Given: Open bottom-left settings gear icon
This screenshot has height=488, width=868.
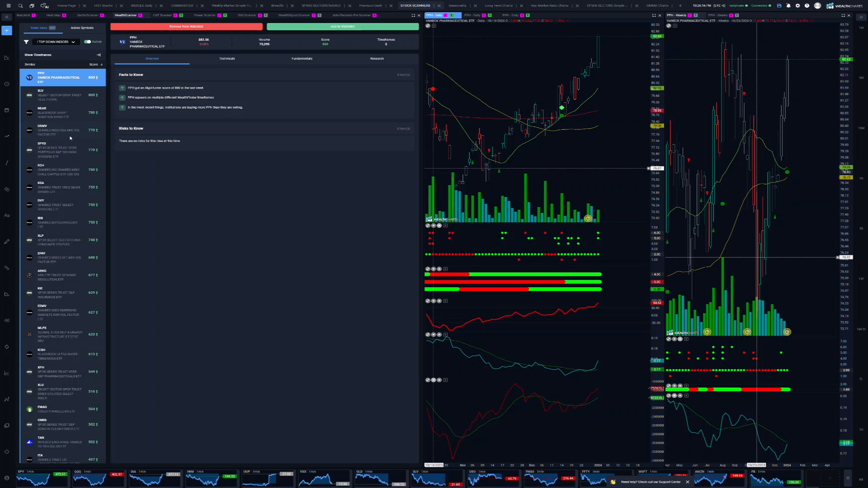Looking at the screenshot, I should click(7, 478).
